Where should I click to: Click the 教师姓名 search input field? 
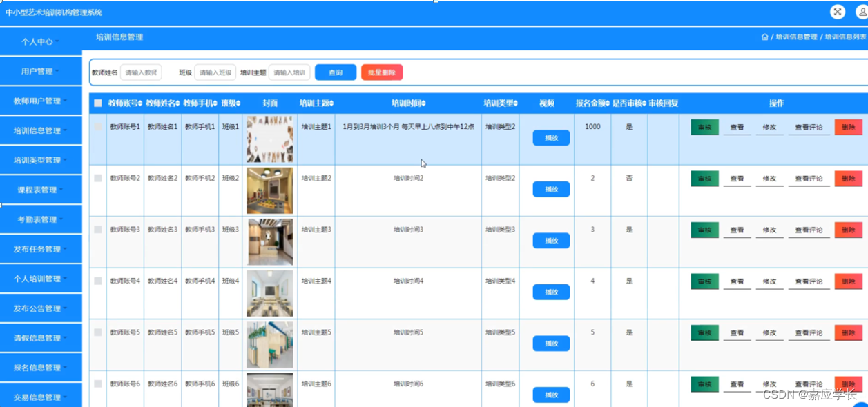[141, 72]
